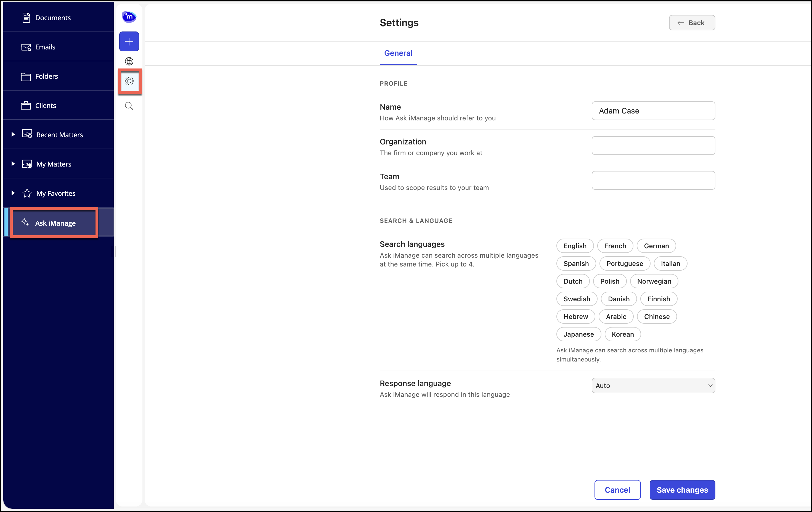Click the magnifier search icon
This screenshot has height=512, width=812.
(129, 106)
